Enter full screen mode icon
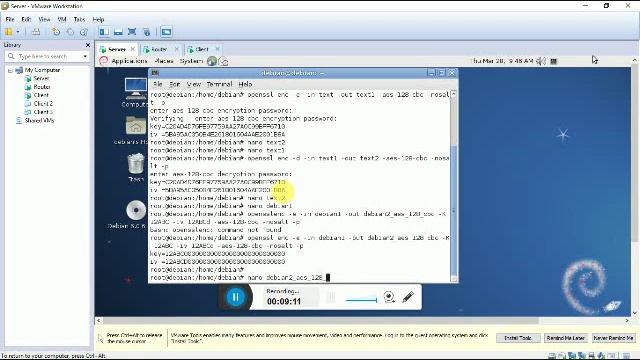Screen dimensions: 640x360 click(132, 32)
